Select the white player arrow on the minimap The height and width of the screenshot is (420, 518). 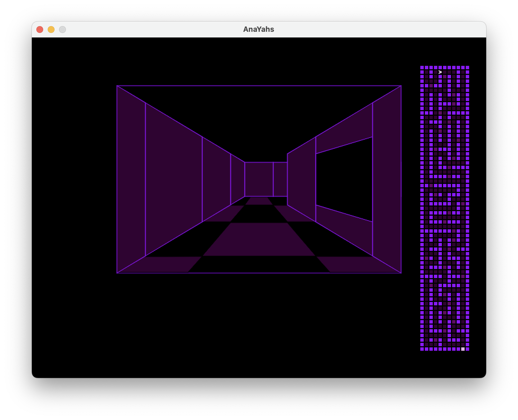point(440,72)
